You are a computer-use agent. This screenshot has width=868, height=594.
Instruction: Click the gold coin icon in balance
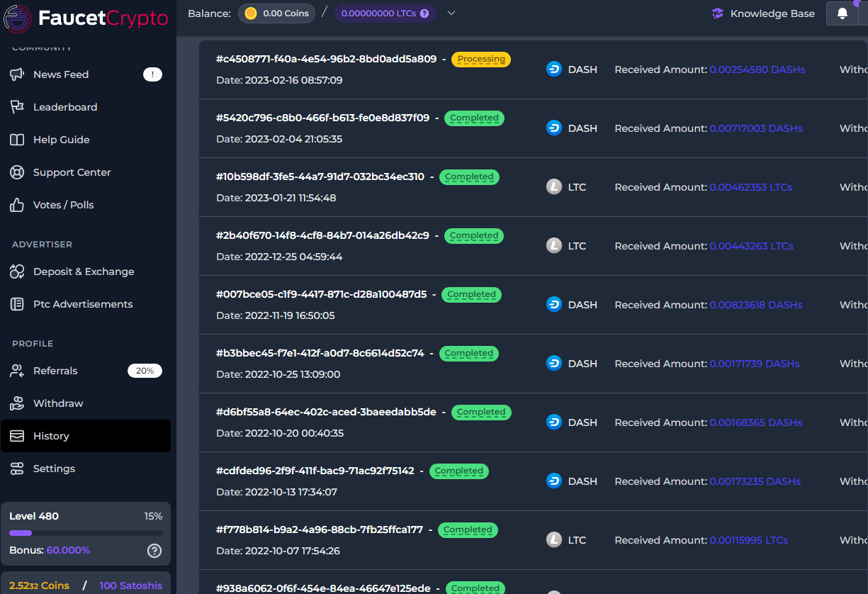tap(251, 13)
